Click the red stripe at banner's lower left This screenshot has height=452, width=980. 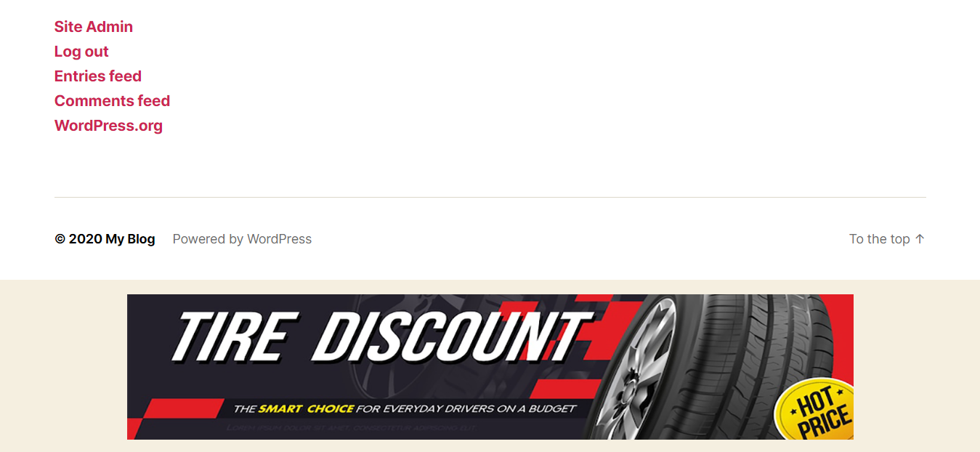[x=174, y=409]
